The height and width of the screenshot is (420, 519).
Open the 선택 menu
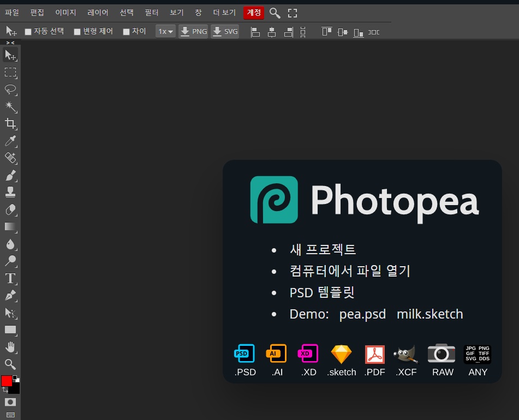pyautogui.click(x=127, y=13)
